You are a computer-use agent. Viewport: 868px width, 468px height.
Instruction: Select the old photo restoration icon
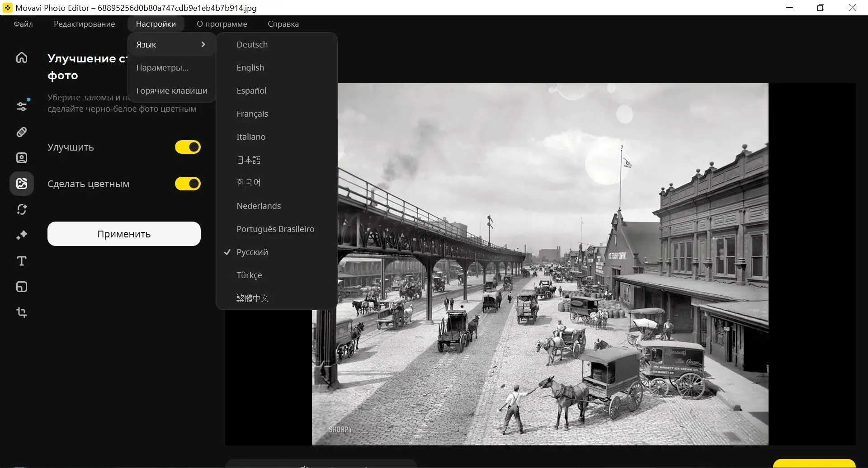(x=22, y=184)
